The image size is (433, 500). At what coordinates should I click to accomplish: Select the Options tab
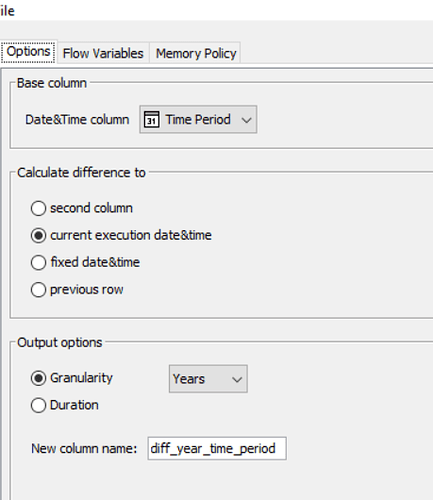(x=28, y=52)
